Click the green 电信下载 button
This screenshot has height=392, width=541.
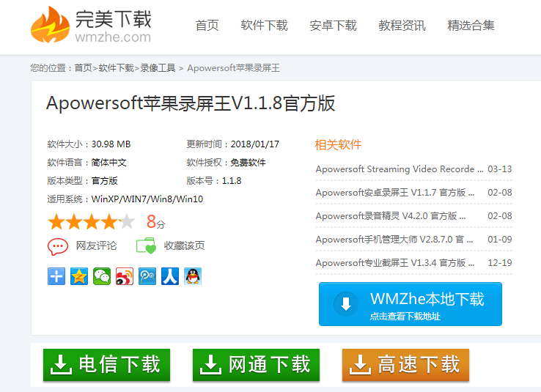click(106, 365)
